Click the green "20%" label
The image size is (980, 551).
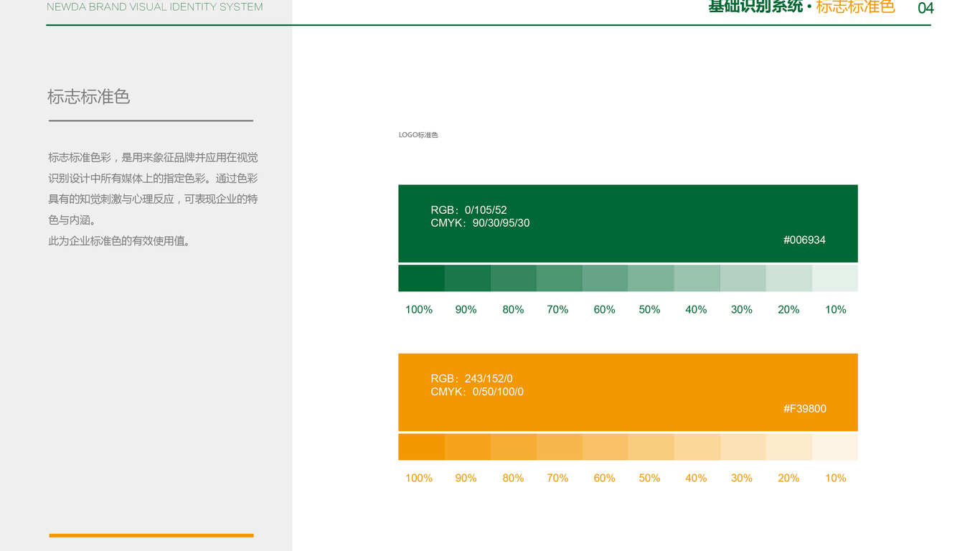[x=788, y=310]
